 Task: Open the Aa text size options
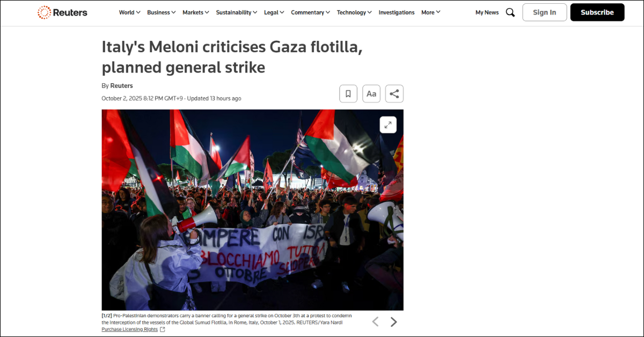coord(371,94)
